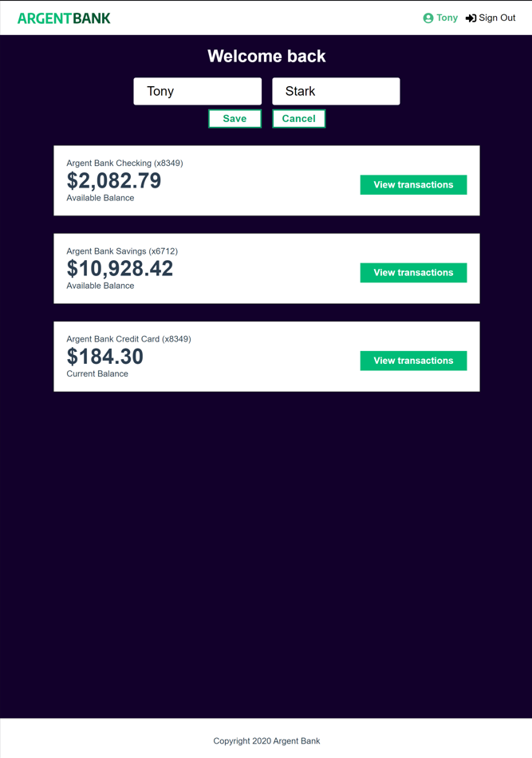
Task: Open the Tony profile link
Action: (447, 18)
